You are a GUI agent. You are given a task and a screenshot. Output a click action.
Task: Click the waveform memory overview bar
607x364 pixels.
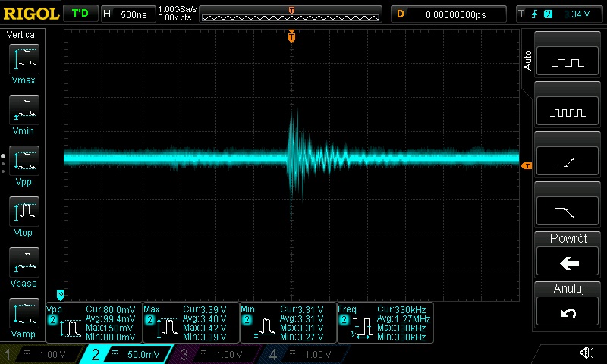coord(291,14)
